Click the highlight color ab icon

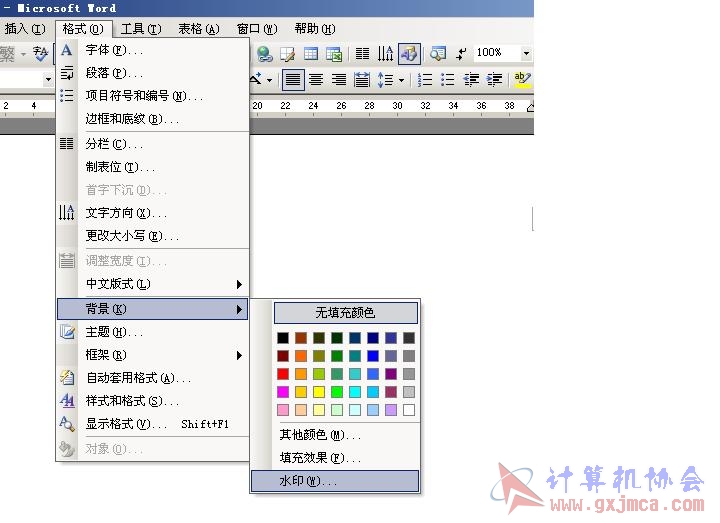tap(523, 80)
